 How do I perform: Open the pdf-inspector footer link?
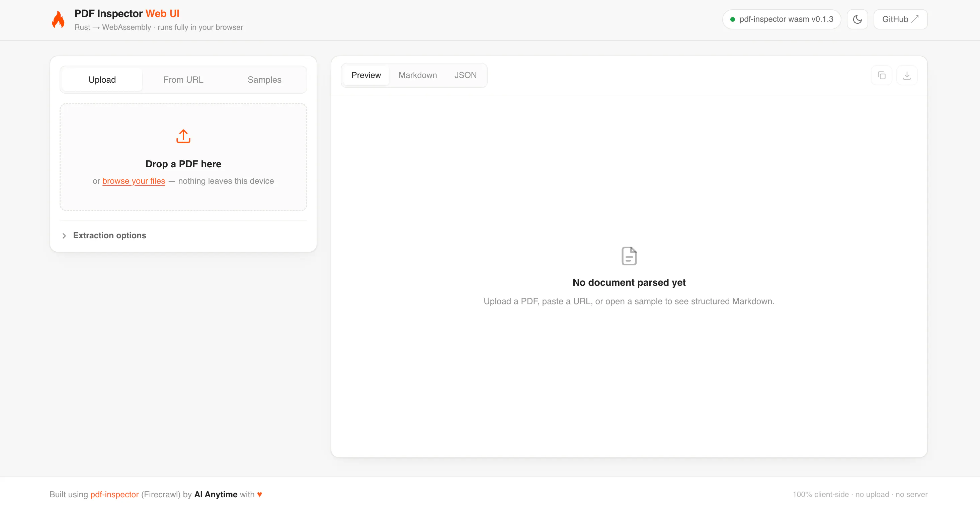[114, 494]
